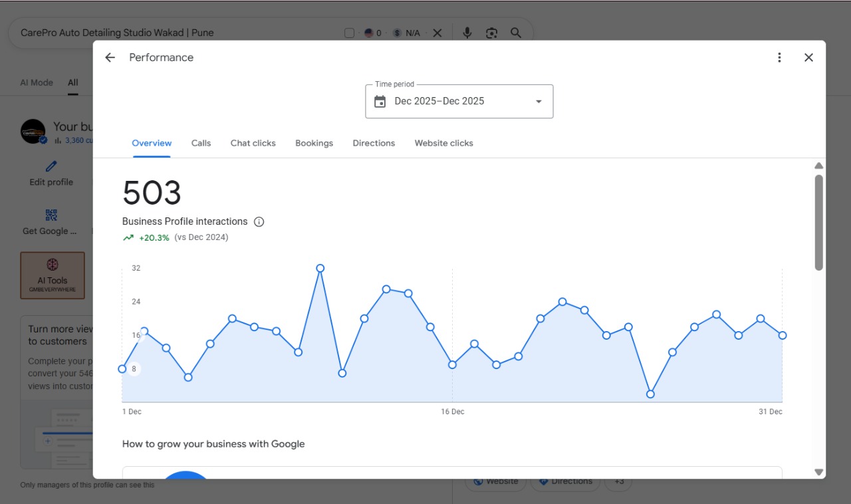Click the Edit profile pencil icon
Image resolution: width=851 pixels, height=504 pixels.
[x=51, y=166]
